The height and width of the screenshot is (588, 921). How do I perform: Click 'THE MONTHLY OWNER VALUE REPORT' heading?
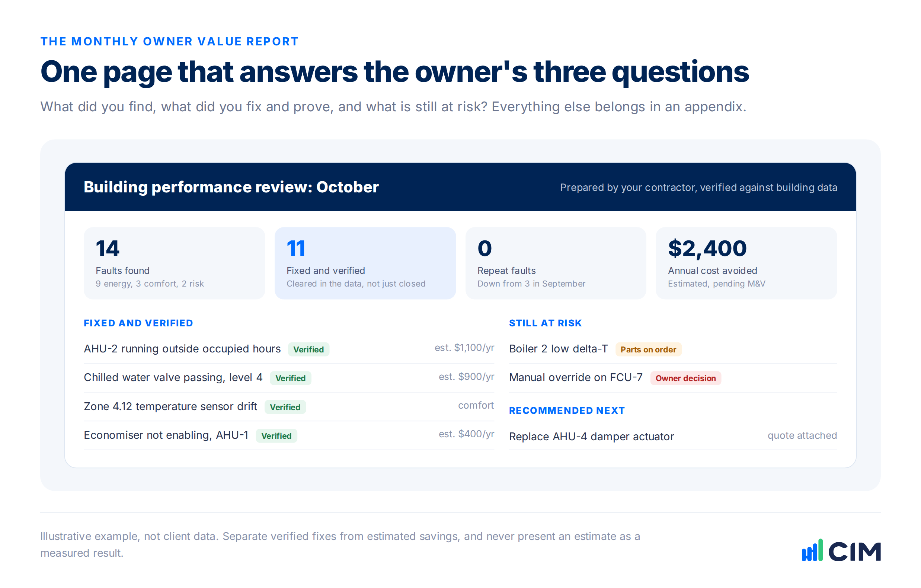(x=169, y=41)
